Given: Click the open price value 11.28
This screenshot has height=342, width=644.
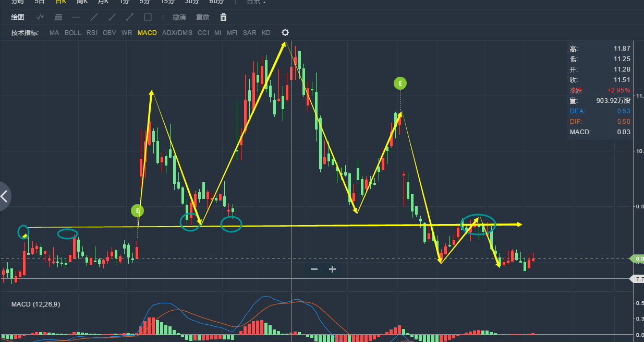Looking at the screenshot, I should click(x=622, y=69).
